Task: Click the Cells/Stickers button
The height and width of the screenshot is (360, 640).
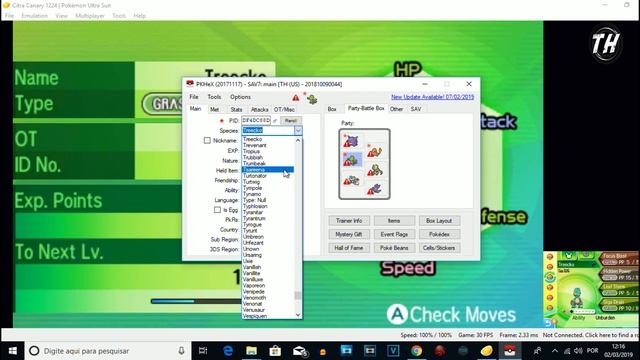Action: (439, 248)
